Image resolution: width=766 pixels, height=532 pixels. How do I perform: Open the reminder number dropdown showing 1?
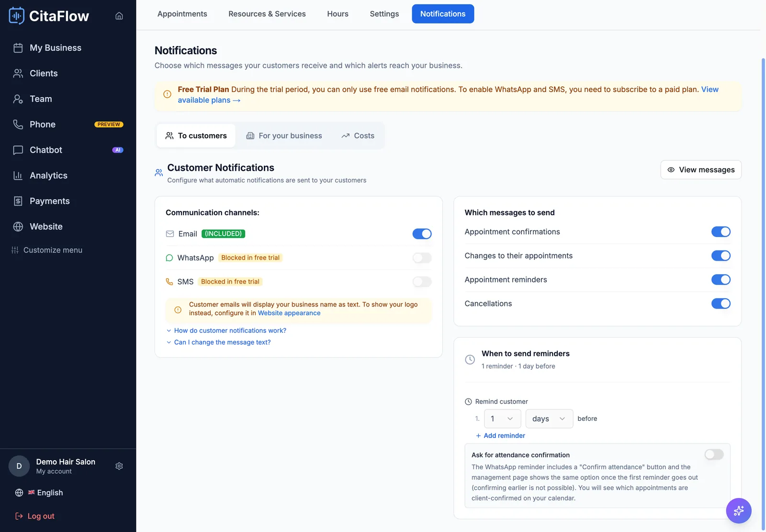click(502, 419)
